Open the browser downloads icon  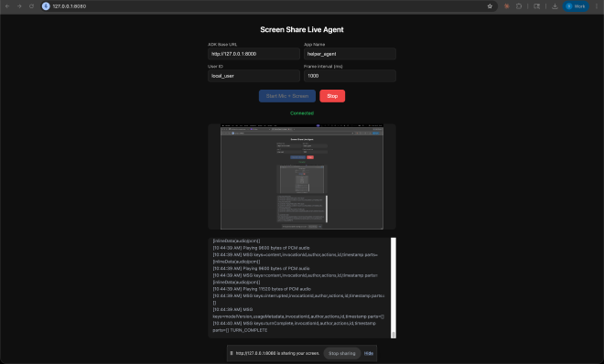tap(555, 6)
